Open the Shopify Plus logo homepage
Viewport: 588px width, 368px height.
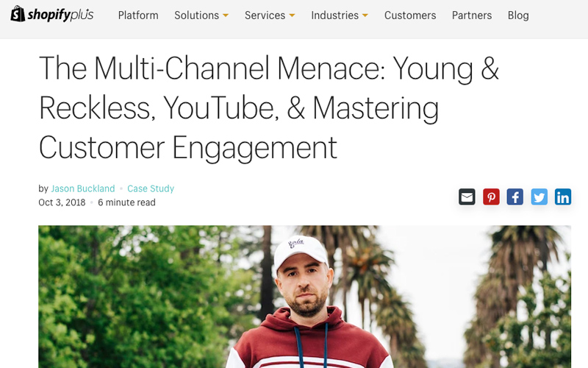(51, 14)
